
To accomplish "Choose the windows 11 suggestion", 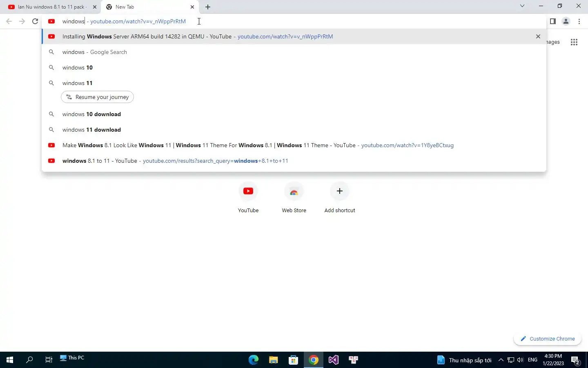I will (x=294, y=83).
